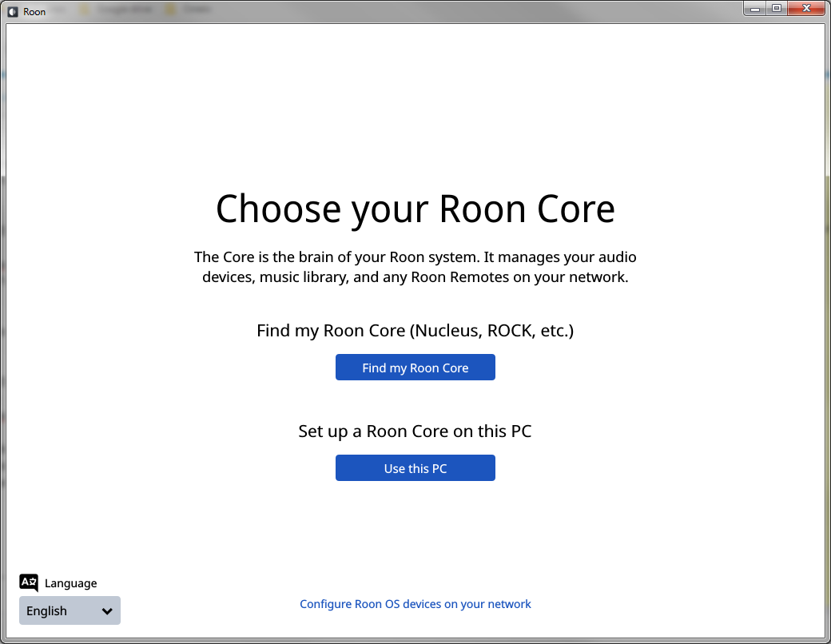This screenshot has height=644, width=831.
Task: Click empty title bar area beside window controls
Action: point(477,10)
